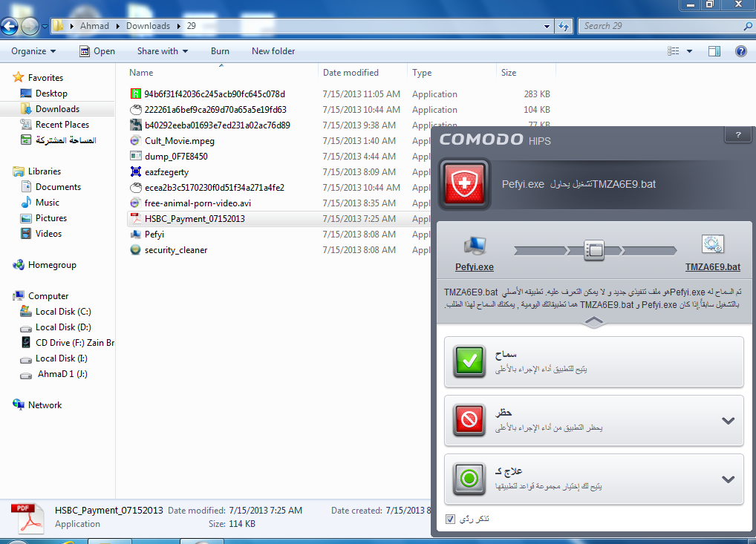Open Videos library in sidebar
The height and width of the screenshot is (544, 756).
coord(48,234)
